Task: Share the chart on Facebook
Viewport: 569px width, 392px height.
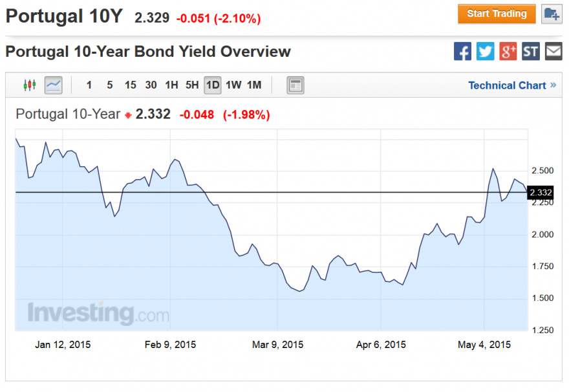Action: 462,51
